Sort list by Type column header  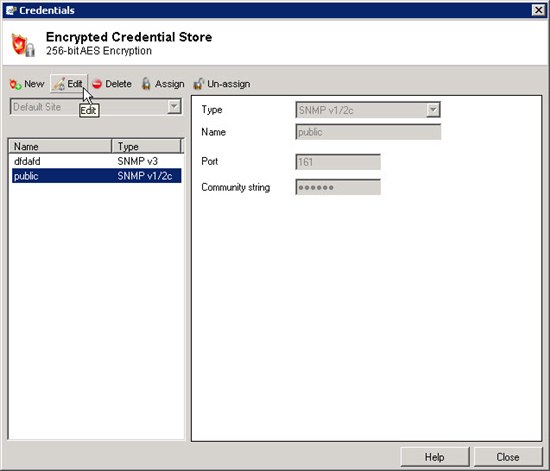(x=146, y=146)
